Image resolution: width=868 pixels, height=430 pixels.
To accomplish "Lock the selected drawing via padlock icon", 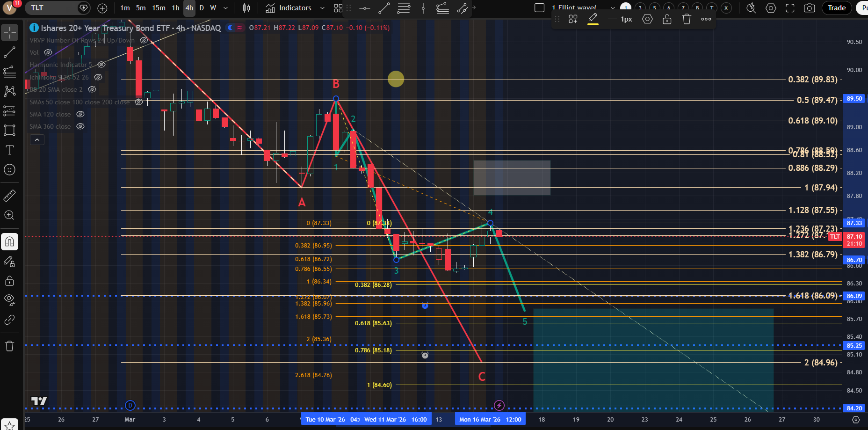I will pyautogui.click(x=667, y=19).
